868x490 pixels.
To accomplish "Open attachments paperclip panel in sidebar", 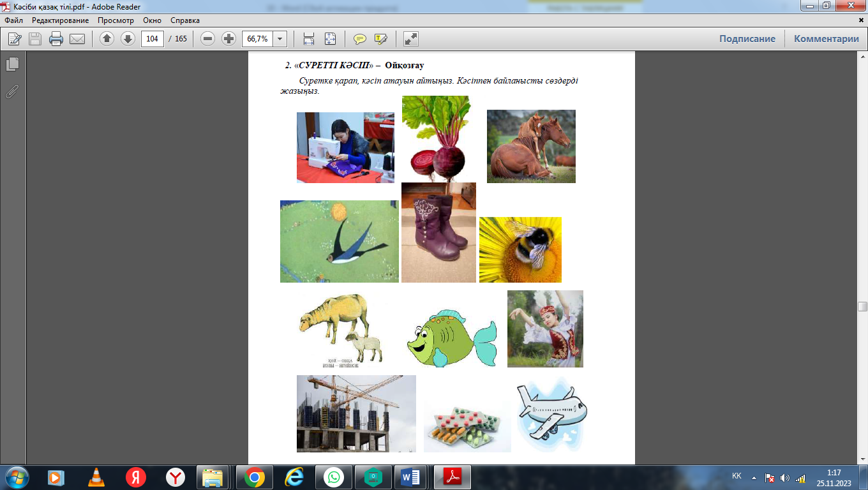I will 12,91.
